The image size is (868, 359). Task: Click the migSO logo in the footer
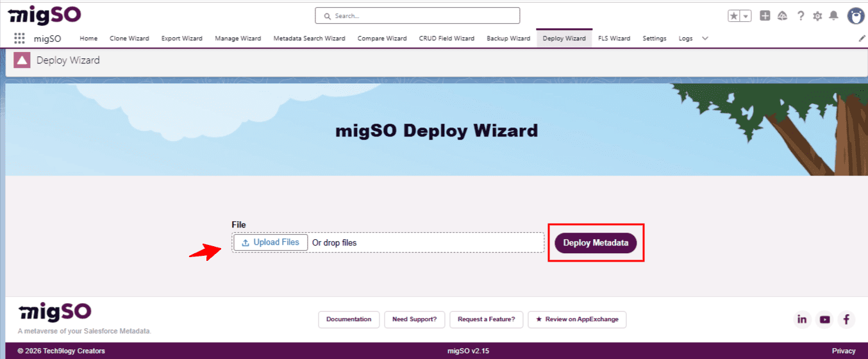tap(54, 312)
